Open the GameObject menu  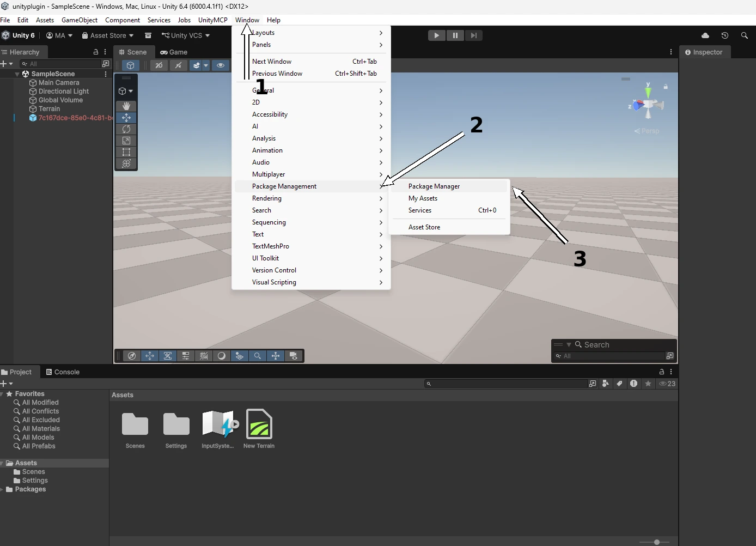[80, 20]
